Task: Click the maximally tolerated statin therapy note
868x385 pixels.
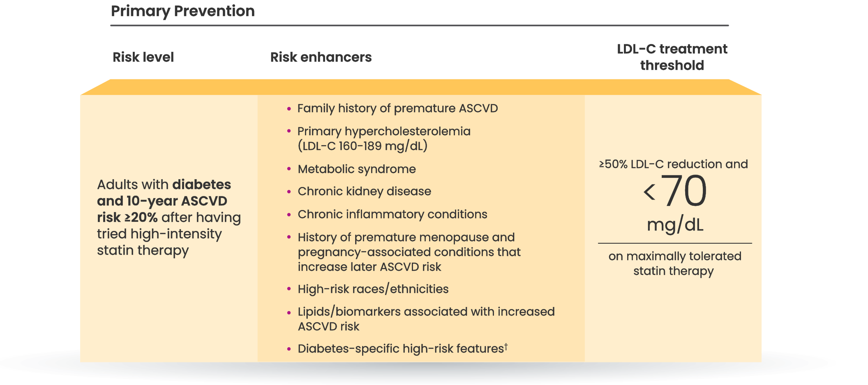Action: 674,263
